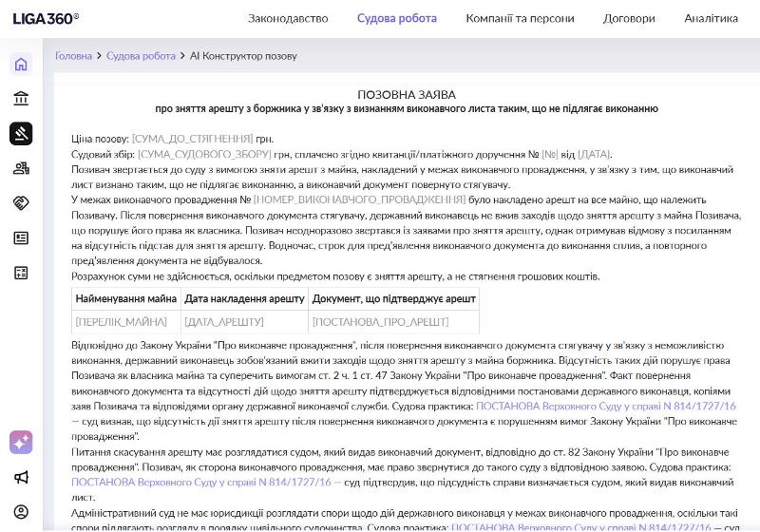Open the Законодавство menu
This screenshot has width=760, height=532.
point(288,18)
